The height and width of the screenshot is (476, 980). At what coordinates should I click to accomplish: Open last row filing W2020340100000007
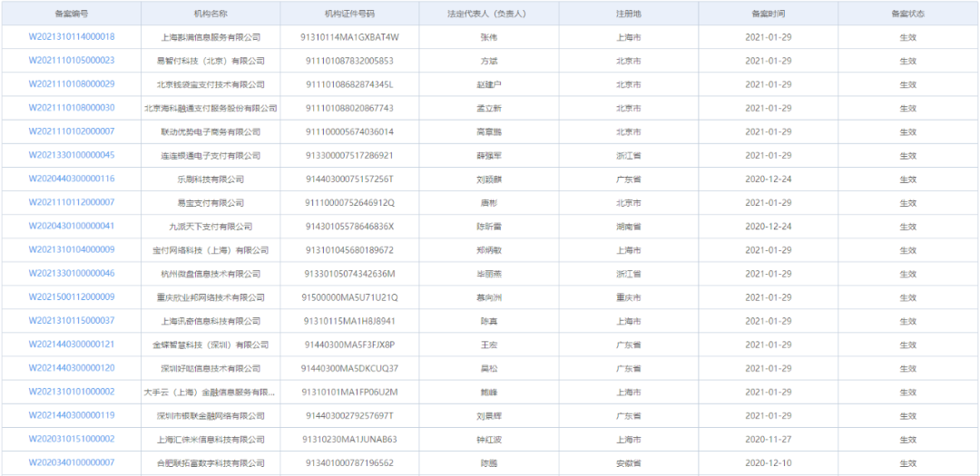72,462
